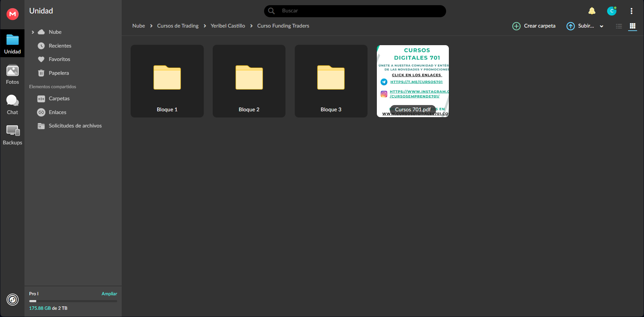Go to Nube in breadcrumb
The height and width of the screenshot is (317, 644).
point(139,26)
